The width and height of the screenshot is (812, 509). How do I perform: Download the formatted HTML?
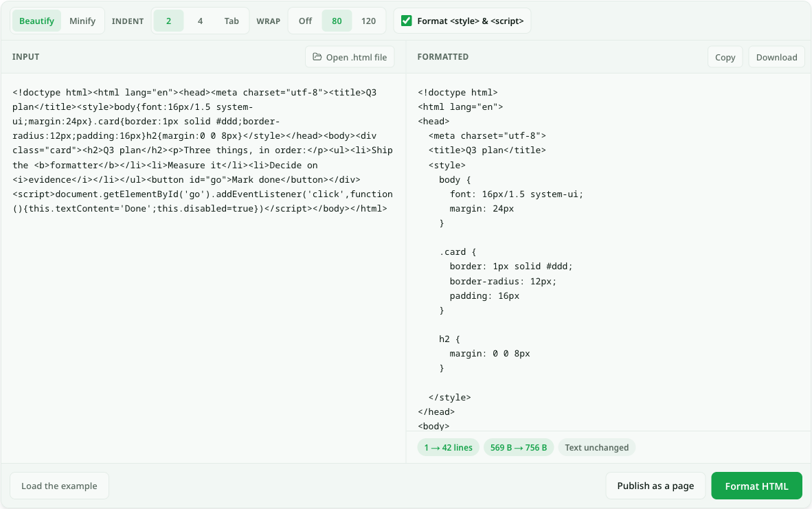[x=776, y=57]
